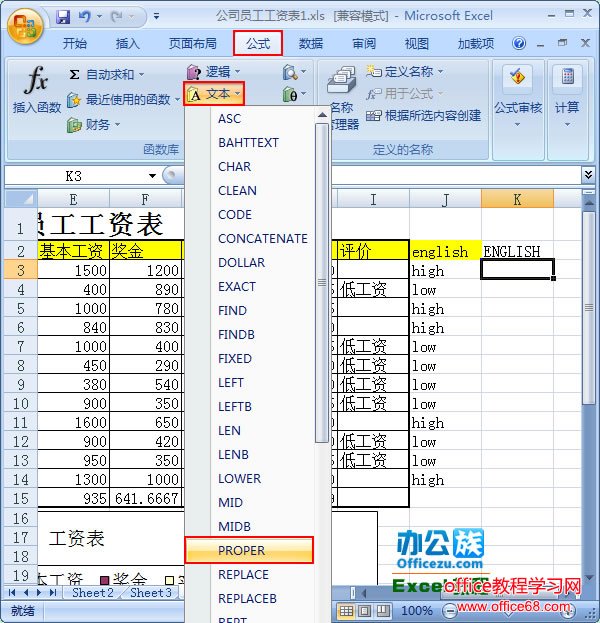
Task: Select row 3 header
Action: click(21, 270)
